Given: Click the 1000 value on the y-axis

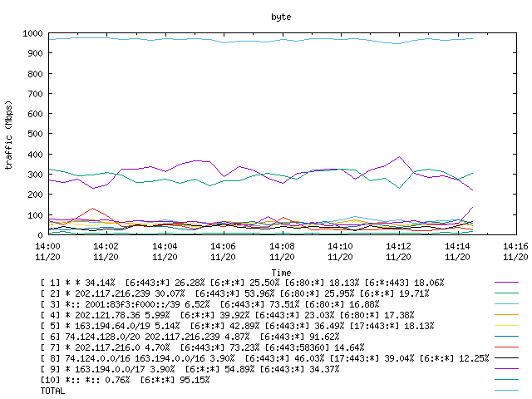Looking at the screenshot, I should pos(32,33).
